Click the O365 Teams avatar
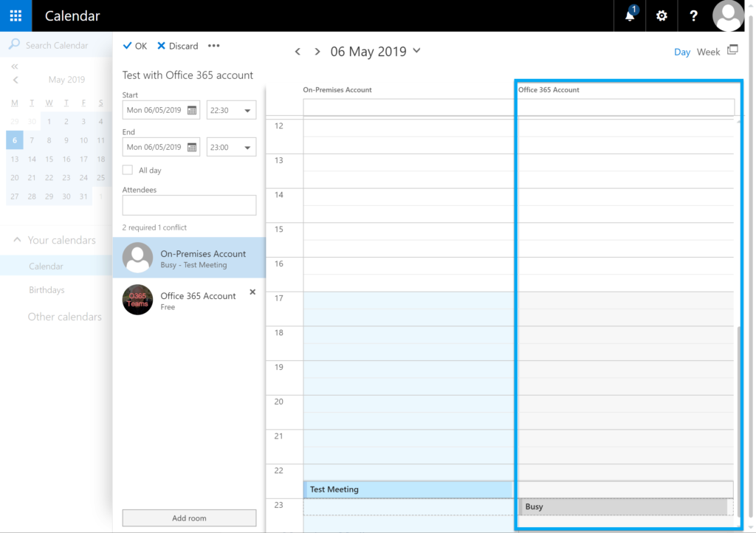This screenshot has width=756, height=533. [137, 300]
